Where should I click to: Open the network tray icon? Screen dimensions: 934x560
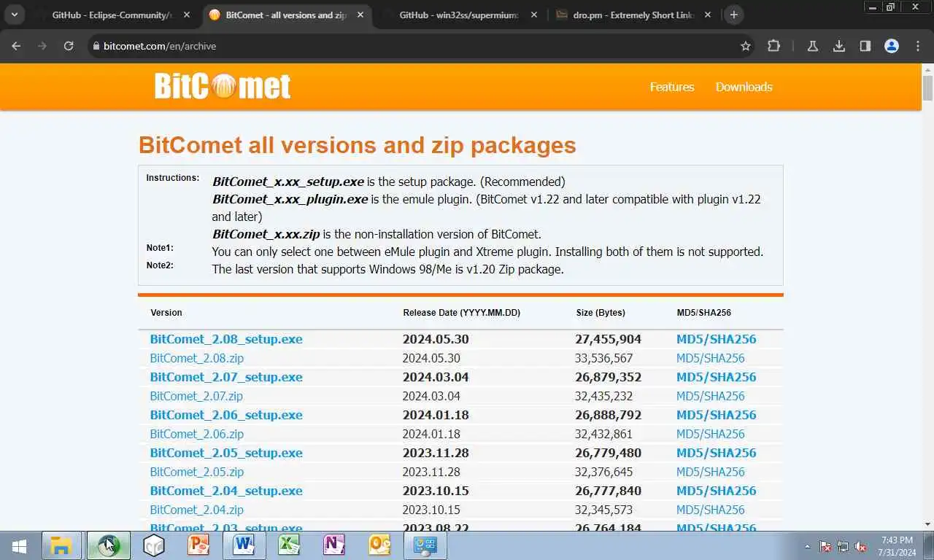pos(843,546)
